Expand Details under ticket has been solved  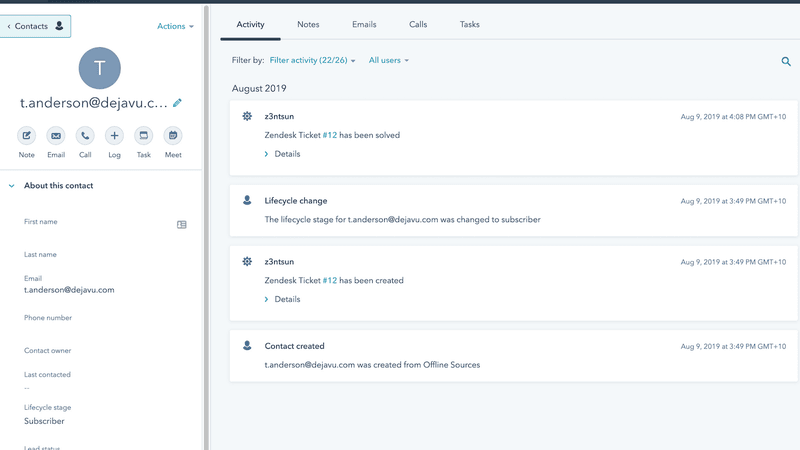click(282, 154)
